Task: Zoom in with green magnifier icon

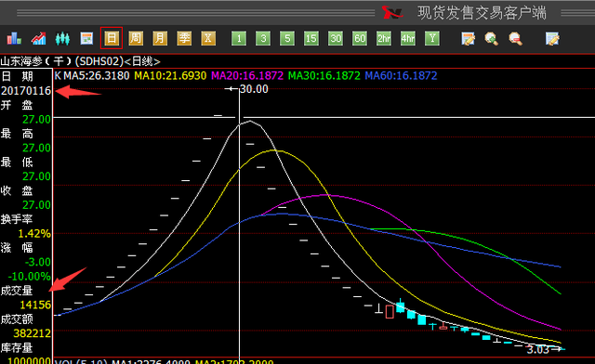Action: point(492,38)
